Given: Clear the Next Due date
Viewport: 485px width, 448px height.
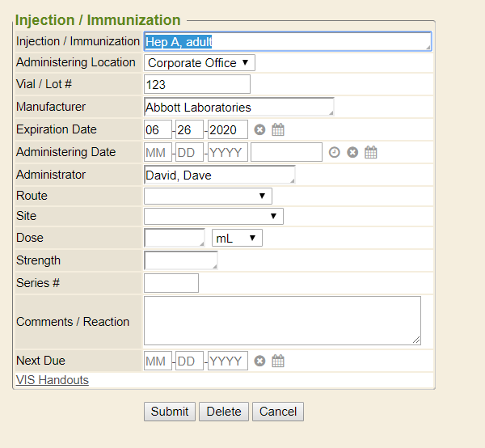Looking at the screenshot, I should tap(259, 361).
